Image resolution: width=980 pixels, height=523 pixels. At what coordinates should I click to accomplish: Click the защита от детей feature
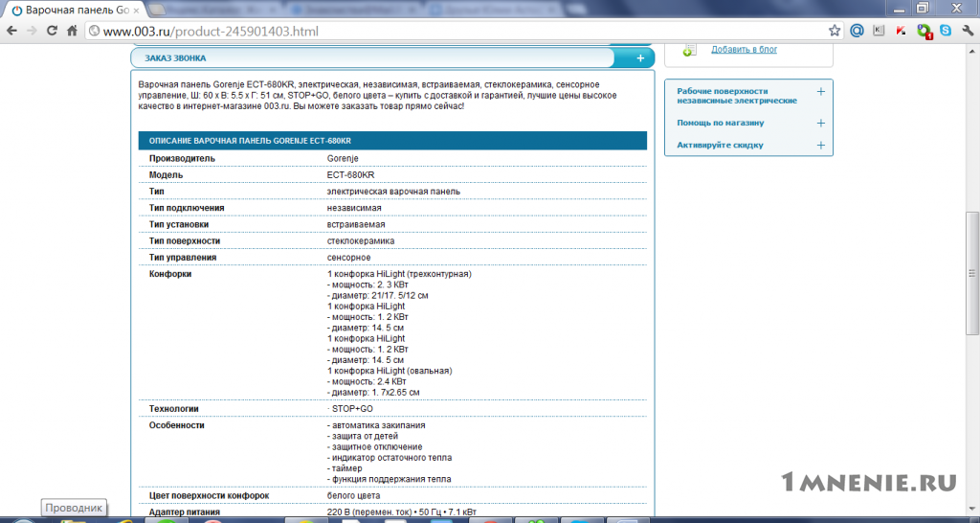[x=363, y=436]
